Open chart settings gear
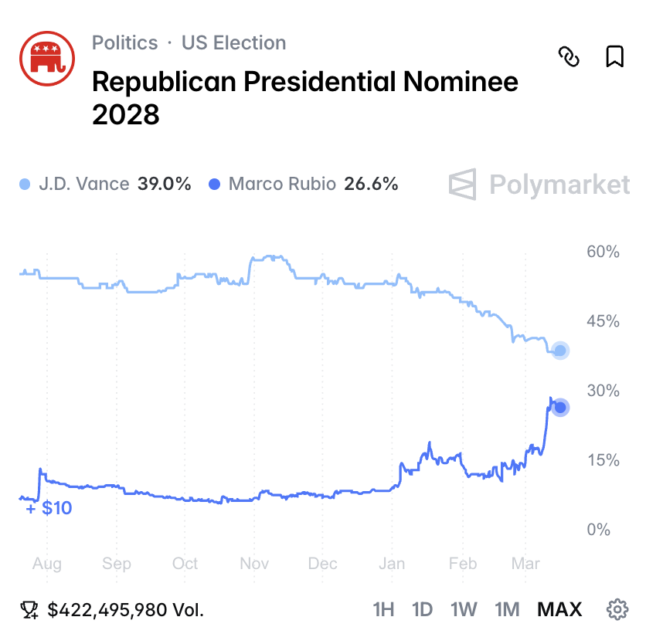The width and height of the screenshot is (646, 644). (617, 610)
